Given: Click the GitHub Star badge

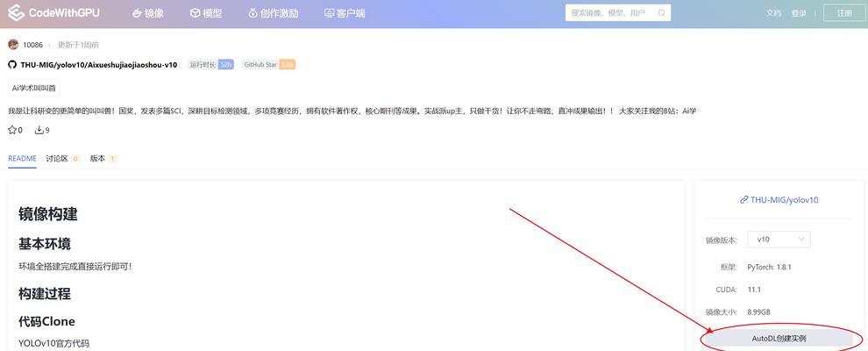Looking at the screenshot, I should click(x=268, y=65).
